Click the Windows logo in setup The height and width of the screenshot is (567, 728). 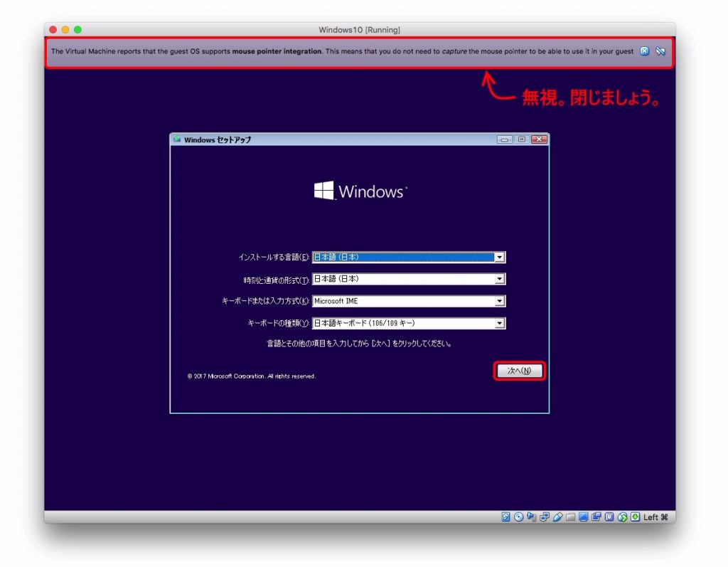pyautogui.click(x=360, y=191)
